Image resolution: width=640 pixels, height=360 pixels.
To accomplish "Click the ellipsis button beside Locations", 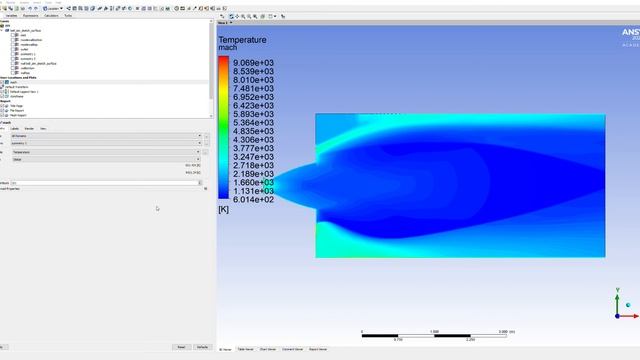I will pos(207,143).
